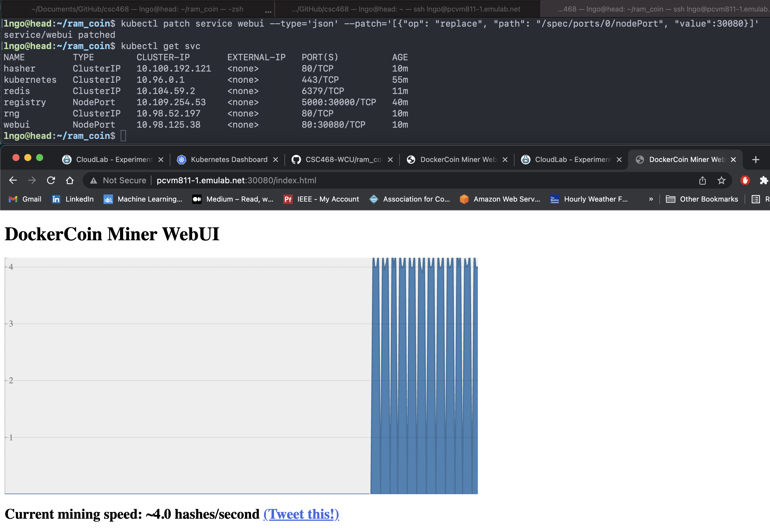
Task: Click the Kubernetes Dashboard tab favicon
Action: (x=181, y=160)
